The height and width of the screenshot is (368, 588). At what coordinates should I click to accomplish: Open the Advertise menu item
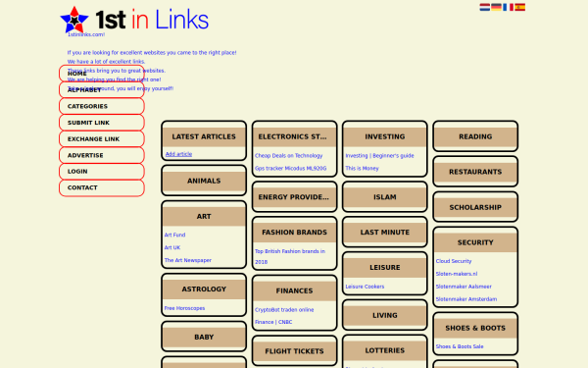[102, 155]
